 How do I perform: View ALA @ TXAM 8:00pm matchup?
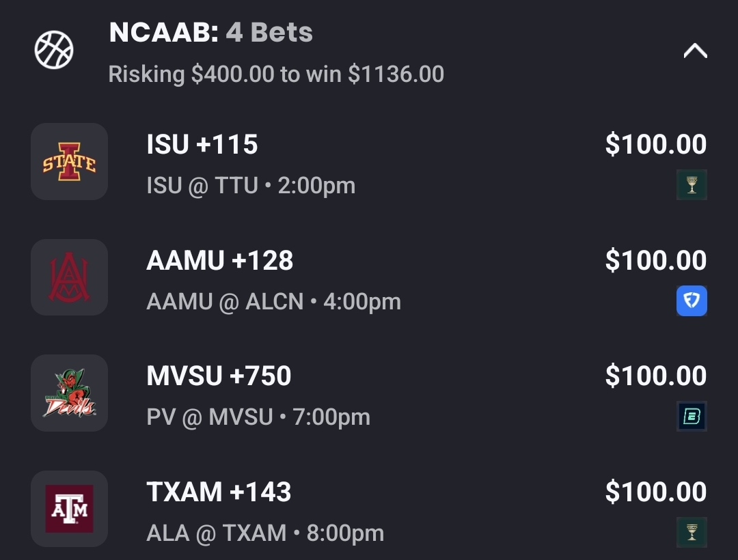[x=265, y=533]
